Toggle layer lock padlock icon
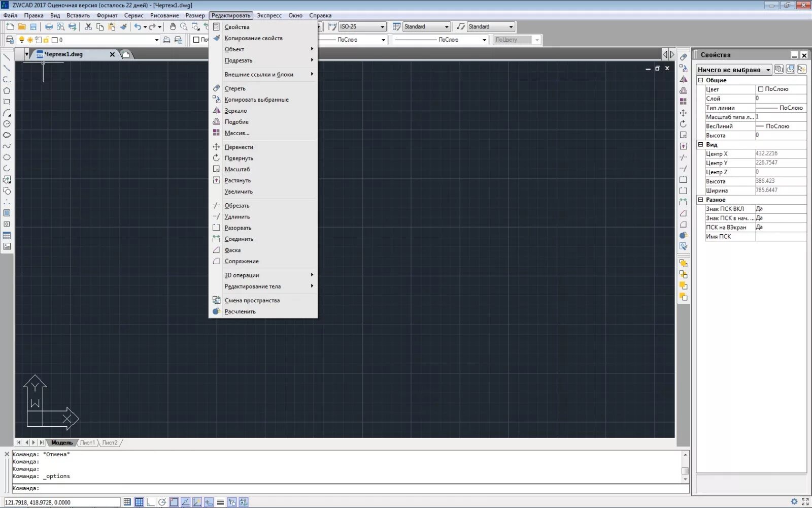 pos(46,40)
